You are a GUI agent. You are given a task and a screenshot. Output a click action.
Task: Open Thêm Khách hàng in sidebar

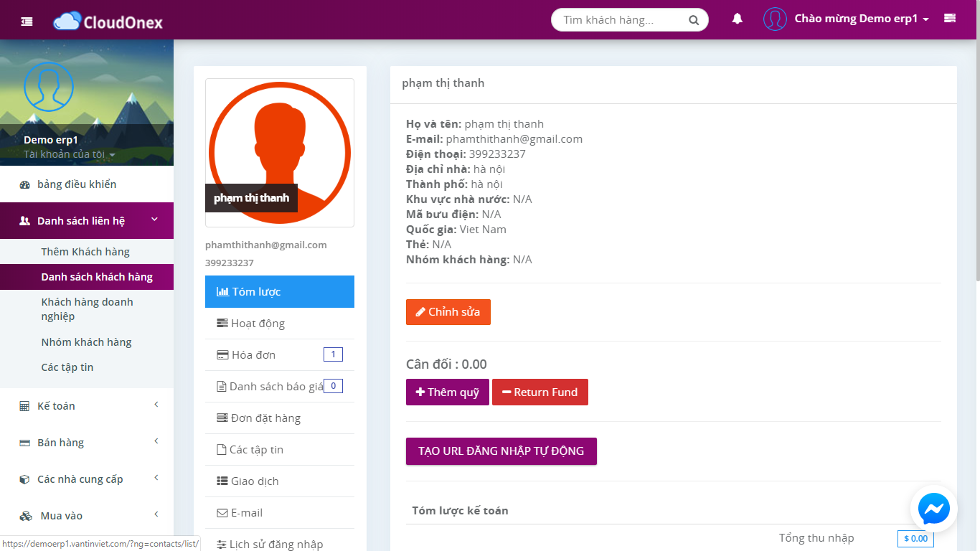pos(85,252)
